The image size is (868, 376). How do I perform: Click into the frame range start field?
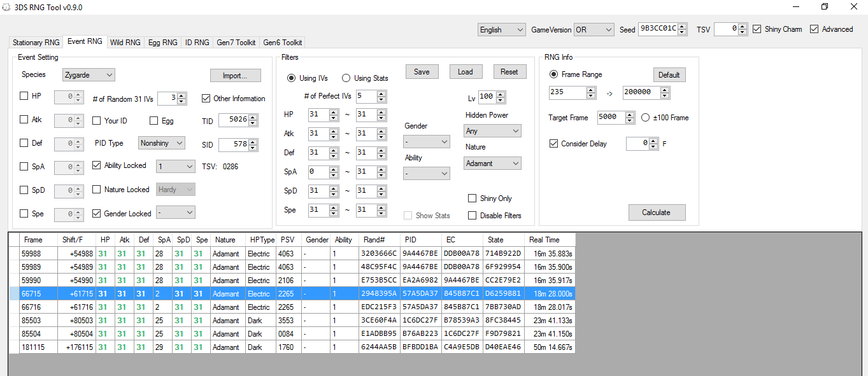point(567,92)
